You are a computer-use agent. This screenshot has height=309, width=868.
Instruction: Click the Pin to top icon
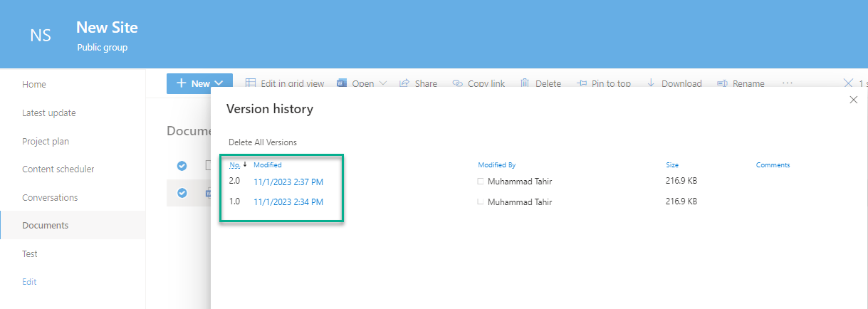(x=581, y=83)
